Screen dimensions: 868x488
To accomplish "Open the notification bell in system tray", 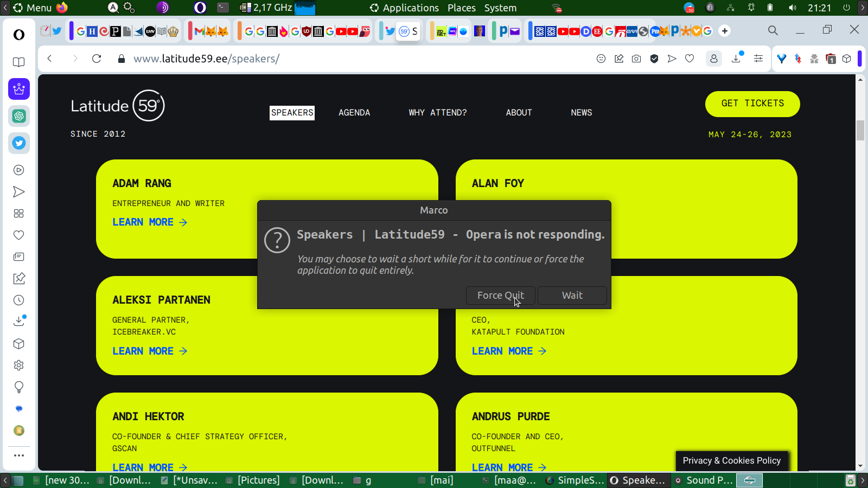I will [751, 8].
